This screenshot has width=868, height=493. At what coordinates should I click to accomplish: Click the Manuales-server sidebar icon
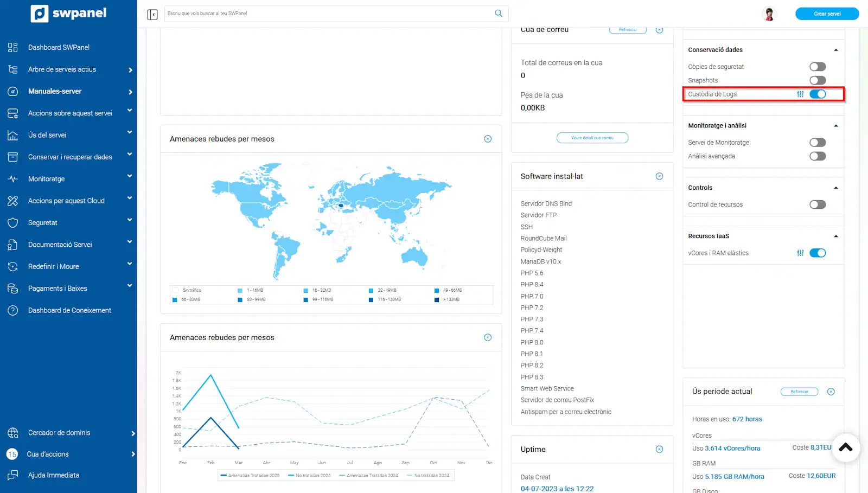click(x=13, y=91)
